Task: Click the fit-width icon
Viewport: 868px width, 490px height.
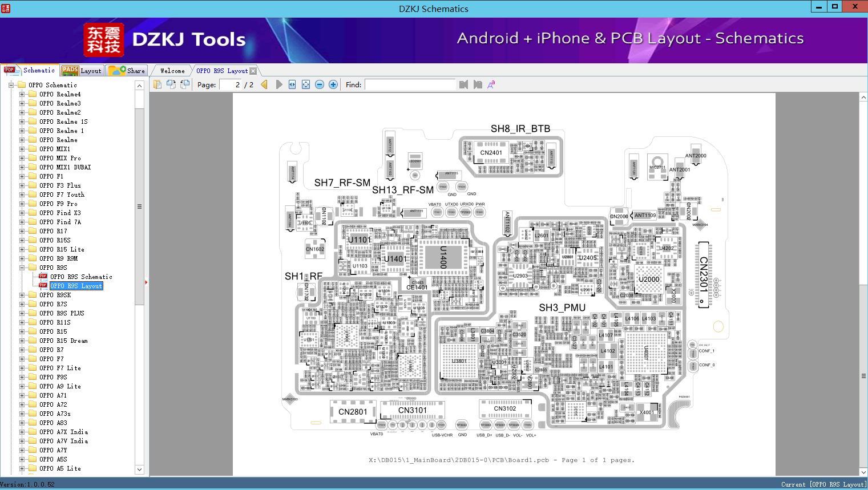Action: [x=292, y=84]
